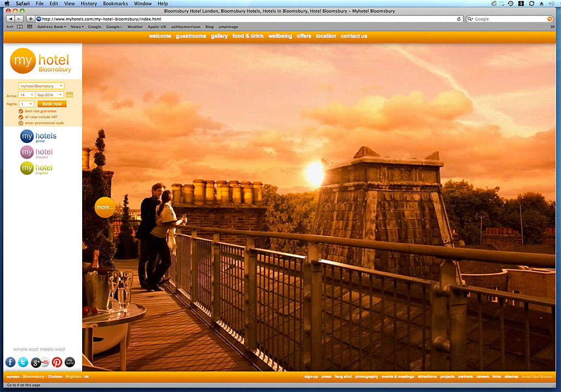The image size is (561, 392).
Task: Open the Safari Bookmarks menu
Action: [115, 3]
